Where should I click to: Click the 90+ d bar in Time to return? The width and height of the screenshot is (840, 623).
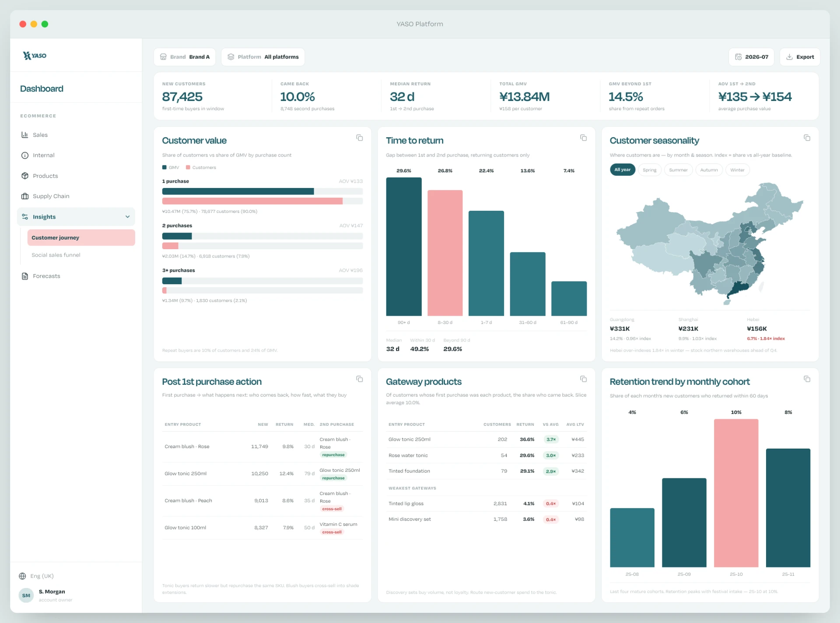click(x=404, y=247)
